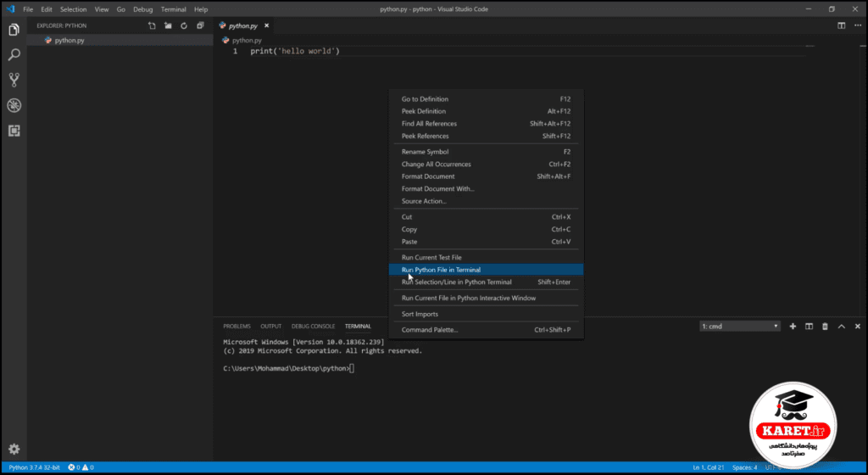
Task: Open the View menu
Action: (102, 9)
